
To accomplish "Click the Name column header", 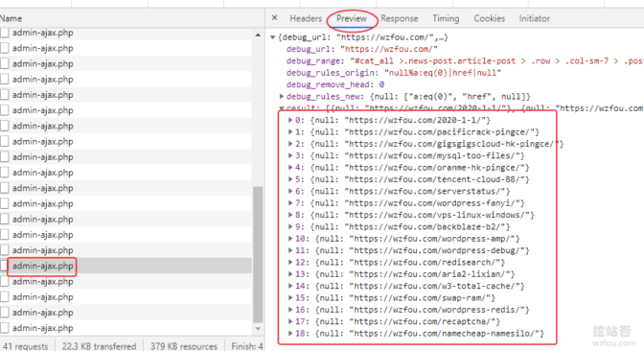I will (x=11, y=18).
